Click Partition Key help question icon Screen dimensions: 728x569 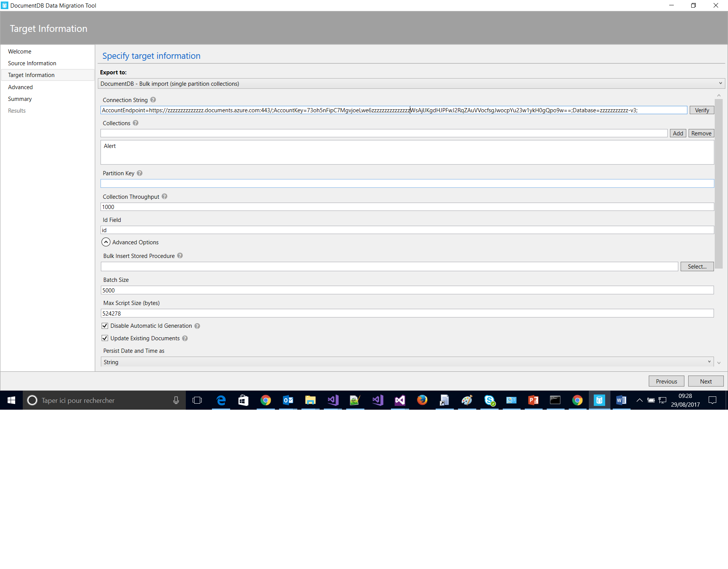140,173
